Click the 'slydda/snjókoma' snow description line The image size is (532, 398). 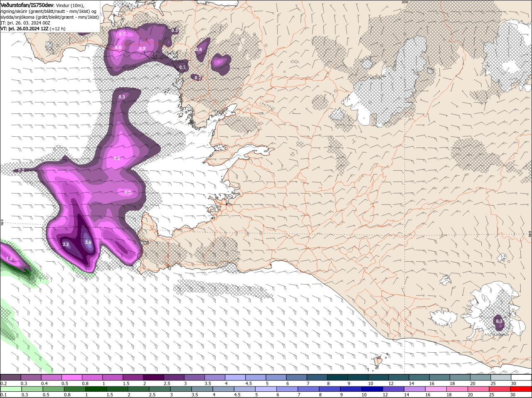click(49, 17)
